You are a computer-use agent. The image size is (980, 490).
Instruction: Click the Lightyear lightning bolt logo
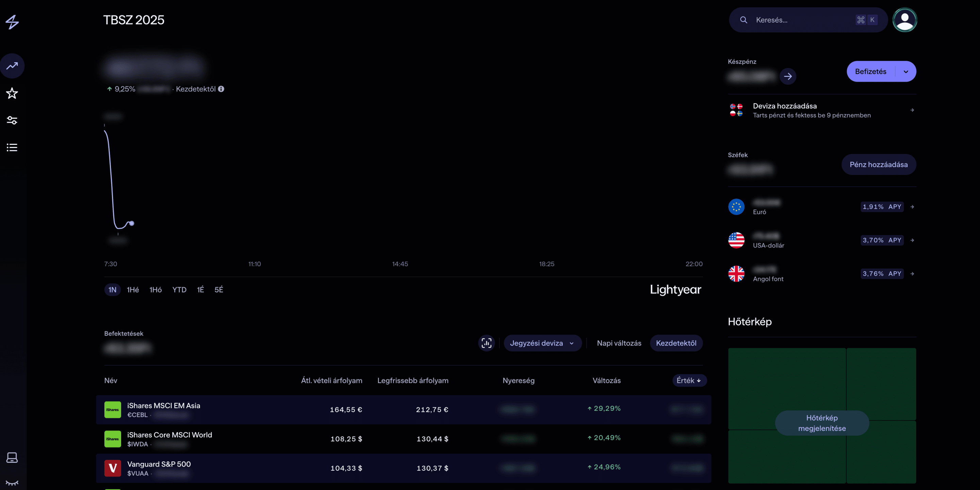pos(12,22)
